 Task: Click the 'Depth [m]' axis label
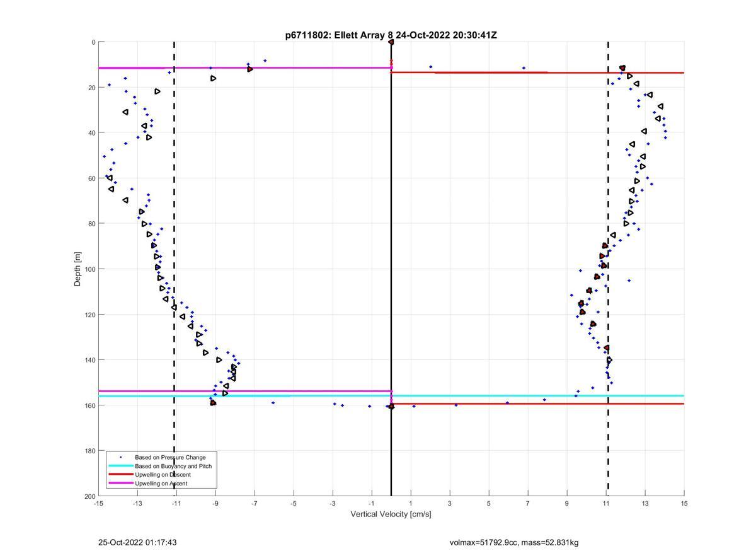point(78,269)
